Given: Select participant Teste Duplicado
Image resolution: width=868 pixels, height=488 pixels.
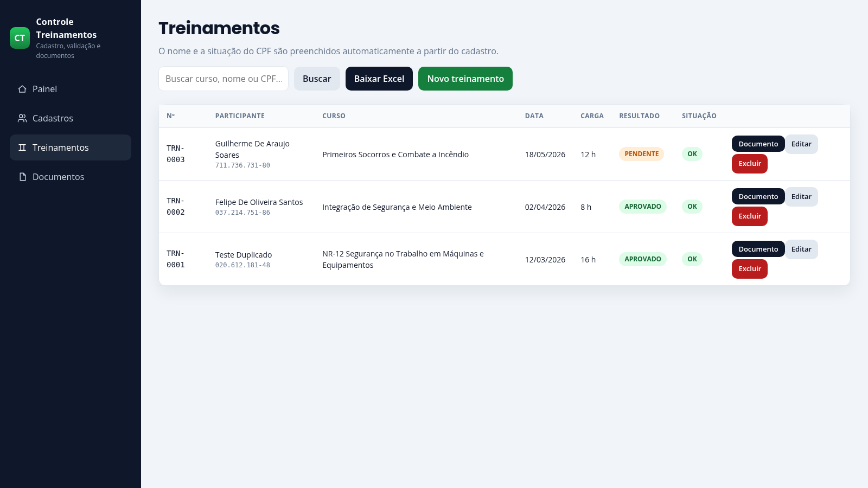Looking at the screenshot, I should coord(244,255).
